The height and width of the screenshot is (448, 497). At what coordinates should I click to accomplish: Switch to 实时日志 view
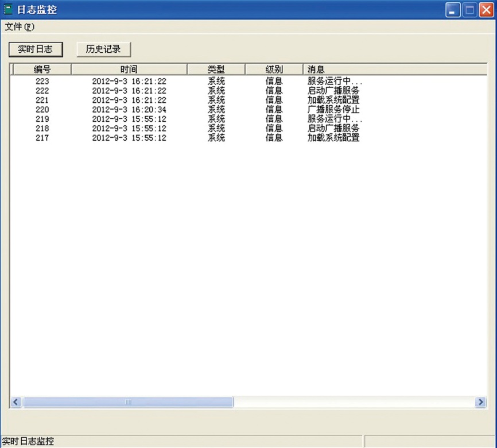(36, 49)
